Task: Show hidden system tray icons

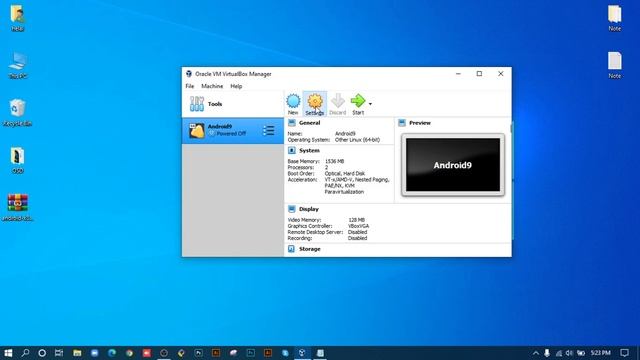Action: pos(536,353)
